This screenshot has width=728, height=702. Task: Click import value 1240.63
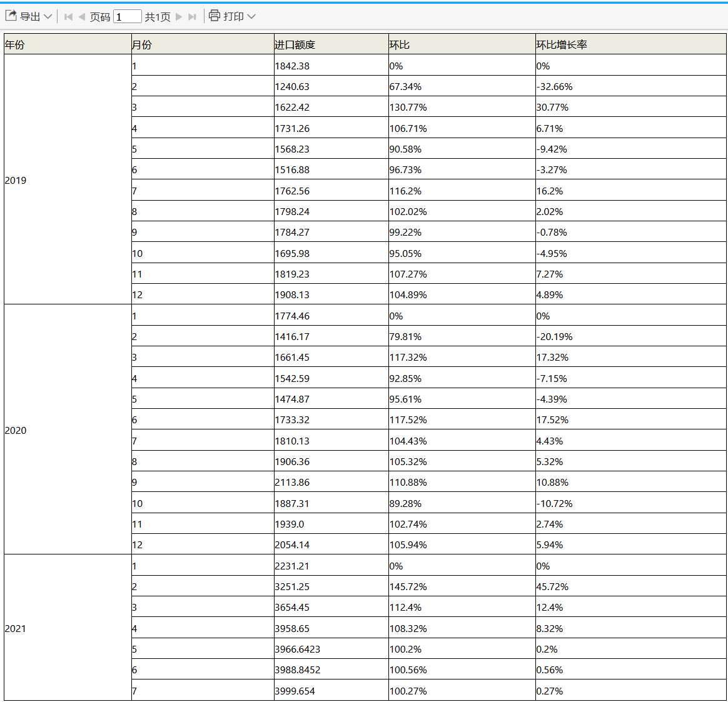(x=331, y=86)
